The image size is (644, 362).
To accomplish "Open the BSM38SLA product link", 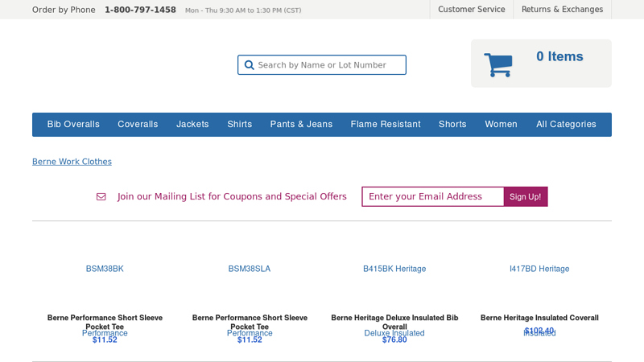I will click(250, 269).
